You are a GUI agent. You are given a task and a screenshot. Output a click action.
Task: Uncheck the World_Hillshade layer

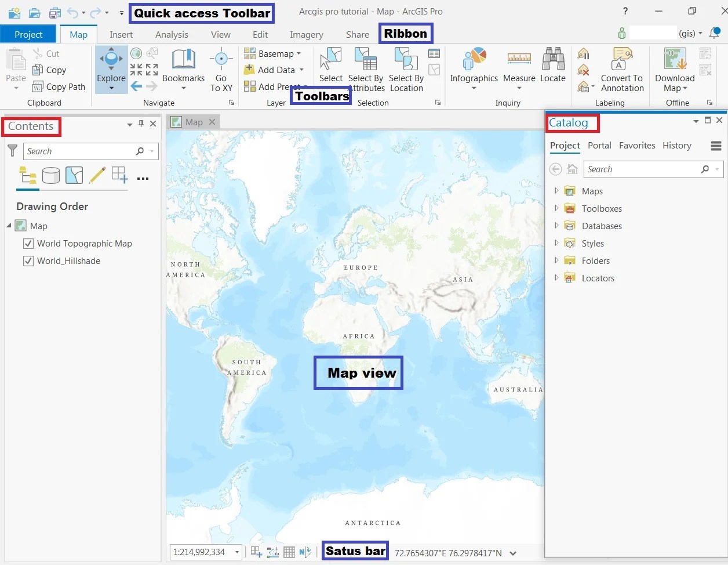pyautogui.click(x=27, y=260)
